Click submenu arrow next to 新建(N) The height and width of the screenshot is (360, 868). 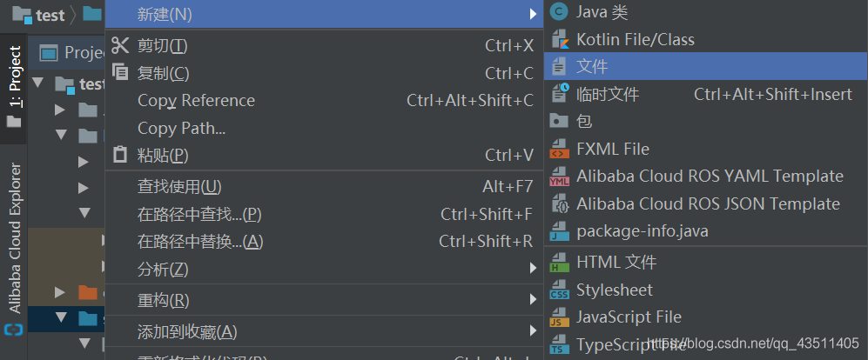pos(533,15)
